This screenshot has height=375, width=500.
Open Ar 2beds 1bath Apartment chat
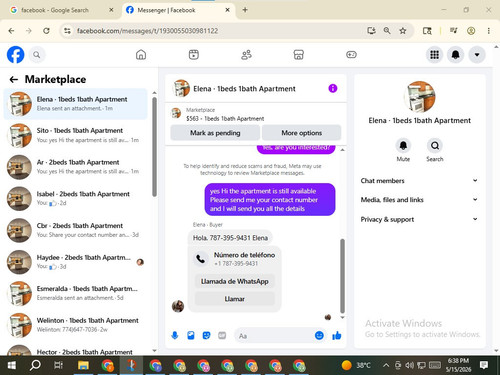click(76, 167)
